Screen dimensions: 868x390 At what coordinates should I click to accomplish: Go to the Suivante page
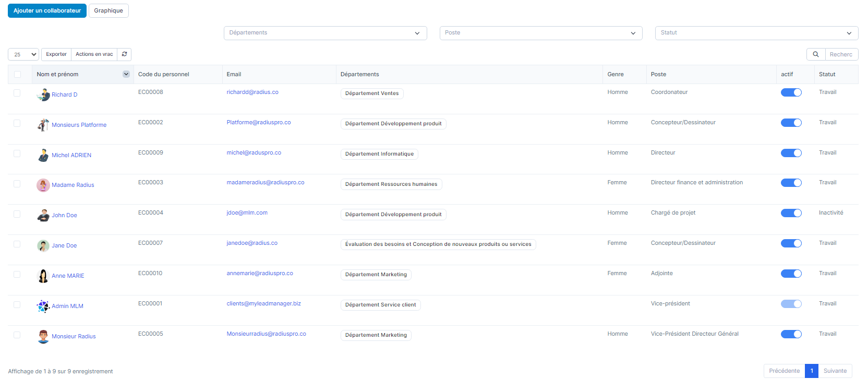point(835,371)
